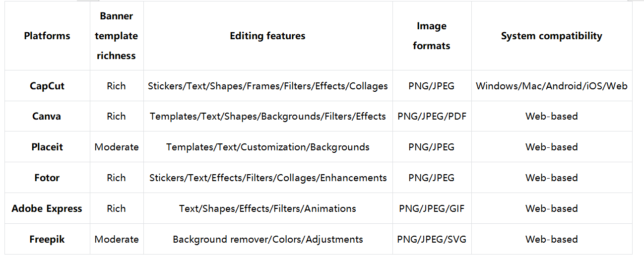Viewport: 644px width, 261px height.
Task: Select the Image formats header cell
Action: click(x=432, y=36)
